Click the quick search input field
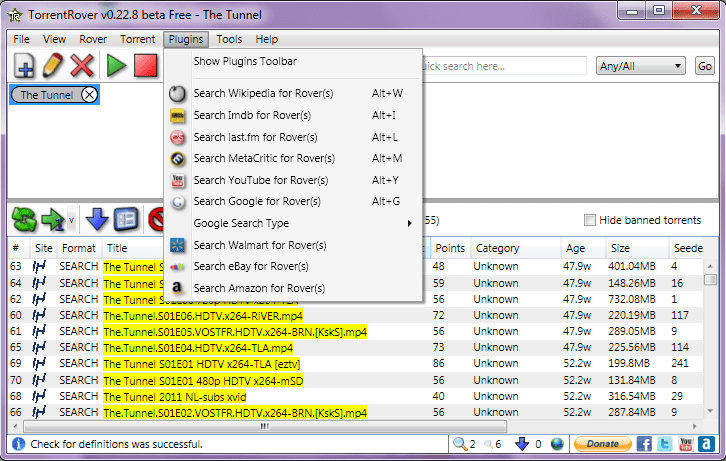 click(x=505, y=66)
